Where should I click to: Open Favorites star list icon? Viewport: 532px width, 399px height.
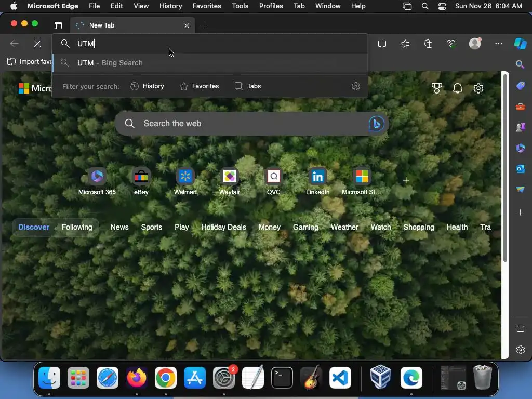pos(405,44)
